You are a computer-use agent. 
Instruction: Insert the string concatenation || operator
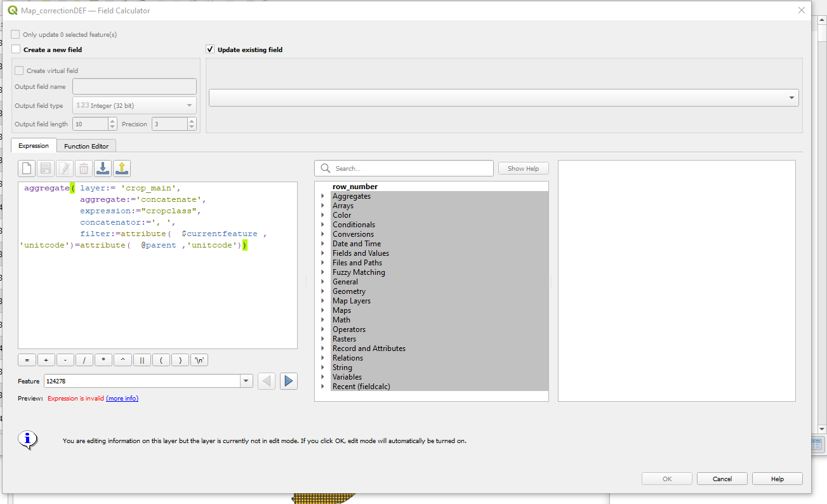(142, 360)
